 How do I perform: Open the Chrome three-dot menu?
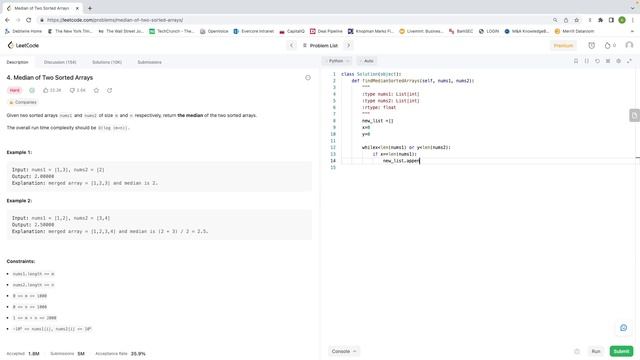[x=633, y=20]
